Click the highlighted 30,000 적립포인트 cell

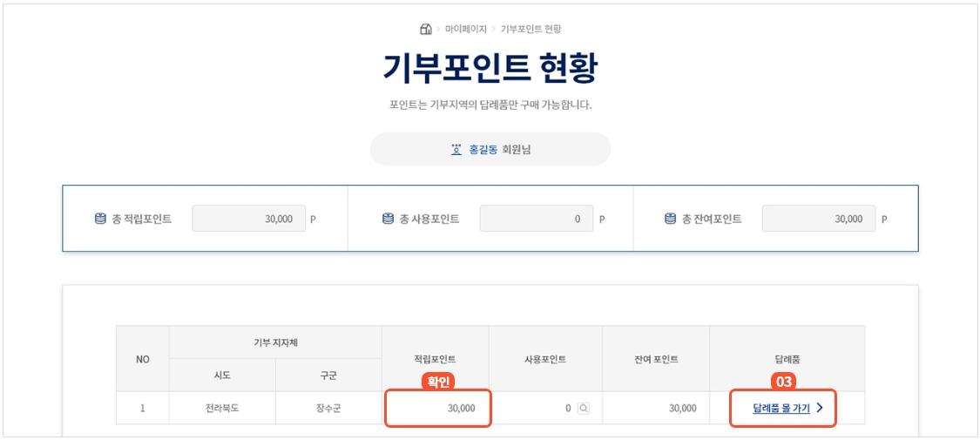coord(438,408)
